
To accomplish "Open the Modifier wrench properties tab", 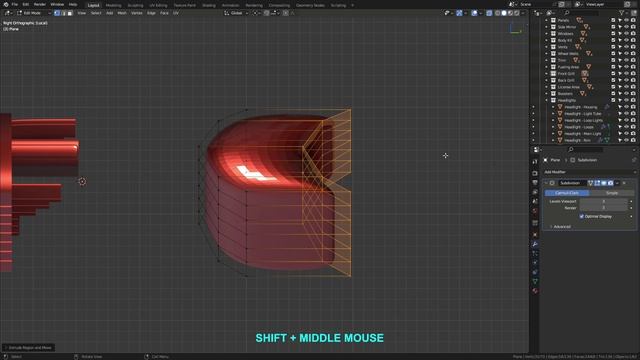I will coord(535,244).
